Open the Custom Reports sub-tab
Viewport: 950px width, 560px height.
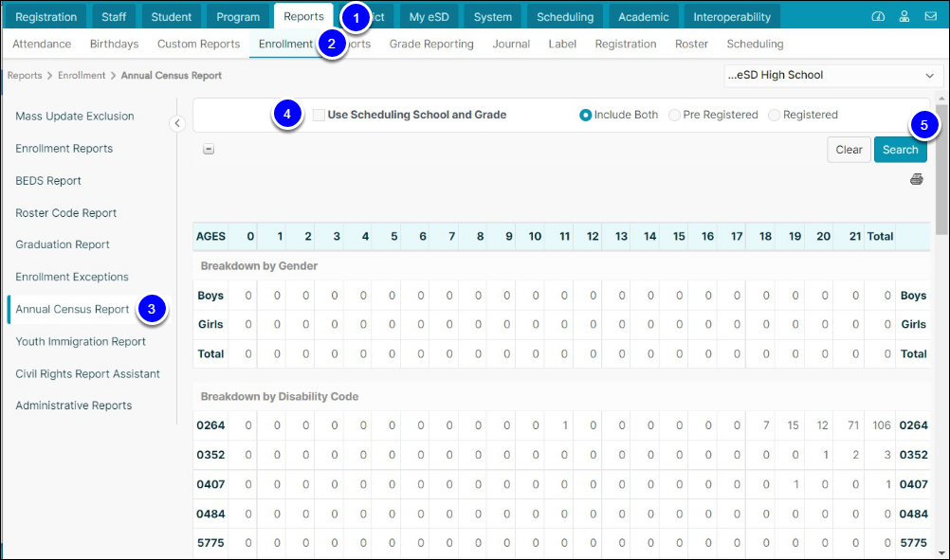coord(199,44)
